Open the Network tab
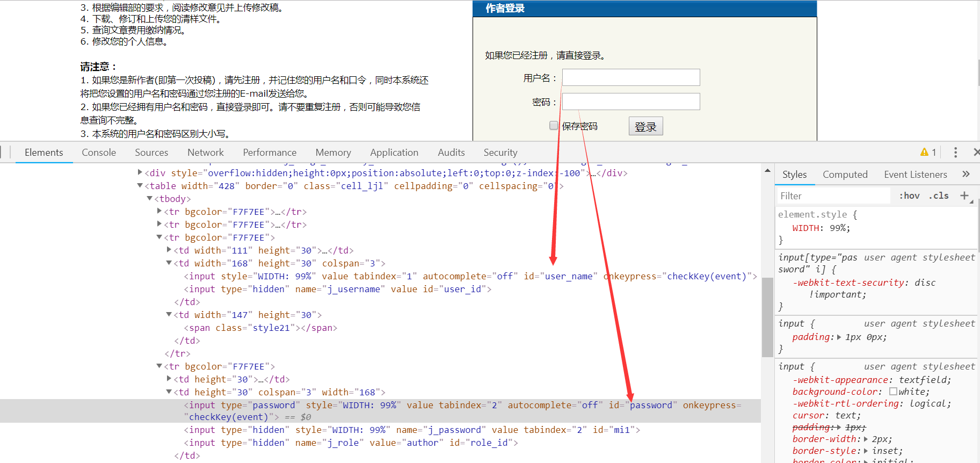This screenshot has height=463, width=980. coord(206,153)
